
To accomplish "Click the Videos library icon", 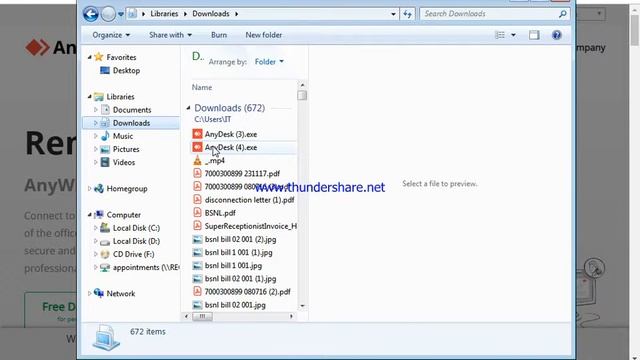I will 105,162.
